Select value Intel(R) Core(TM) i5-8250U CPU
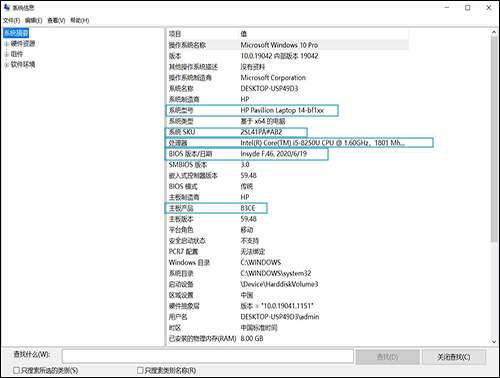Screen dimensions: 500x378 (x=287, y=143)
